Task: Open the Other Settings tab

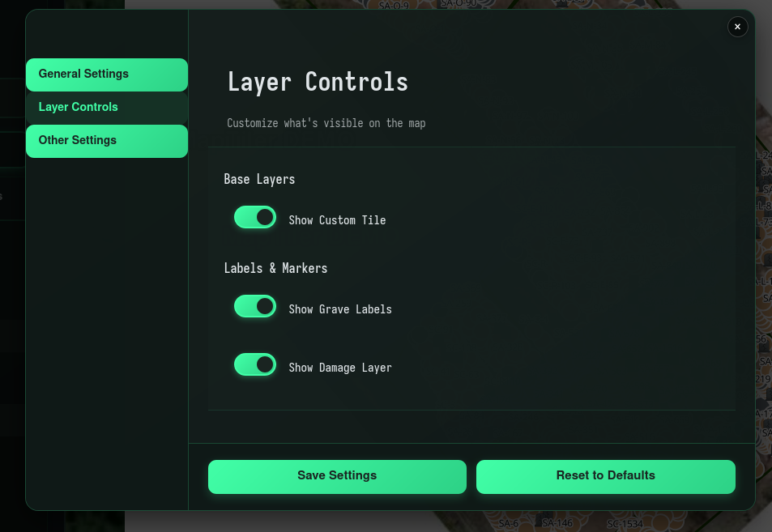Action: coord(106,140)
